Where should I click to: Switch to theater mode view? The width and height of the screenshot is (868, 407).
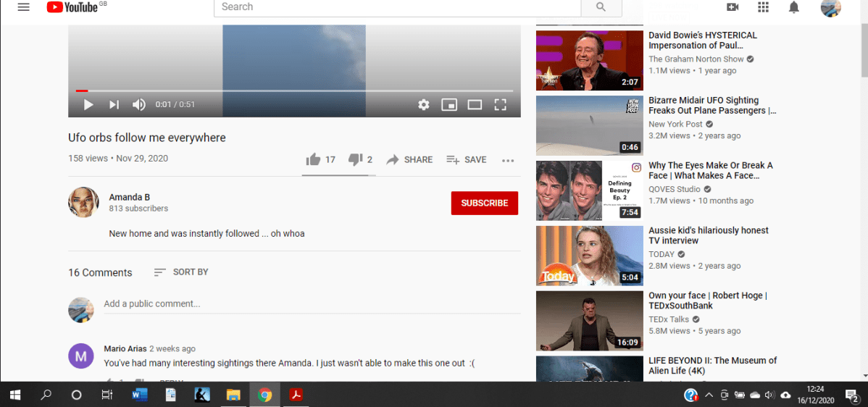(475, 105)
